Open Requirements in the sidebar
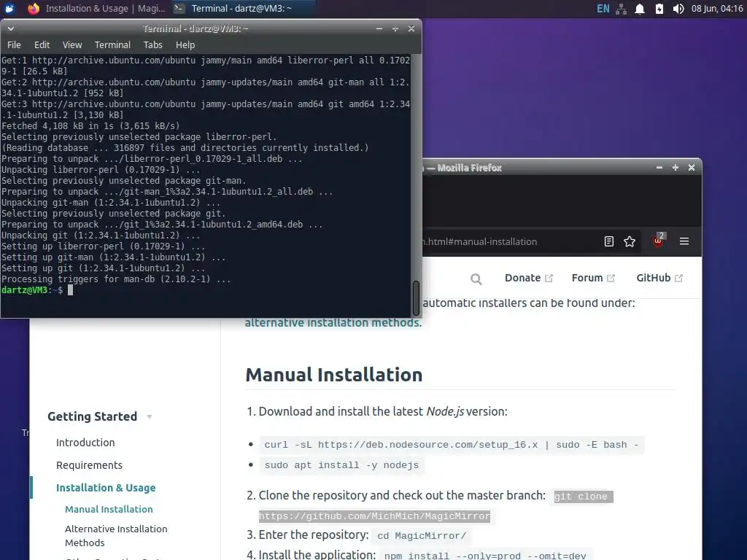The image size is (747, 560). click(89, 465)
